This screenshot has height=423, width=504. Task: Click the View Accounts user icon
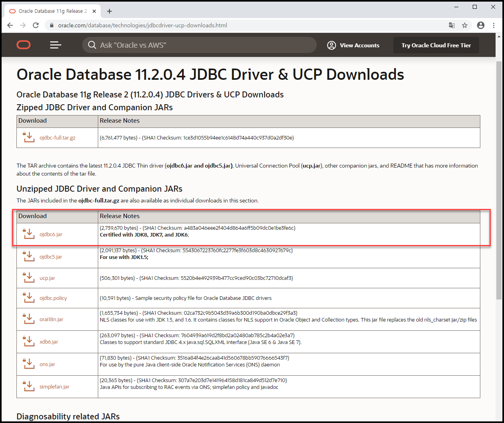point(332,45)
